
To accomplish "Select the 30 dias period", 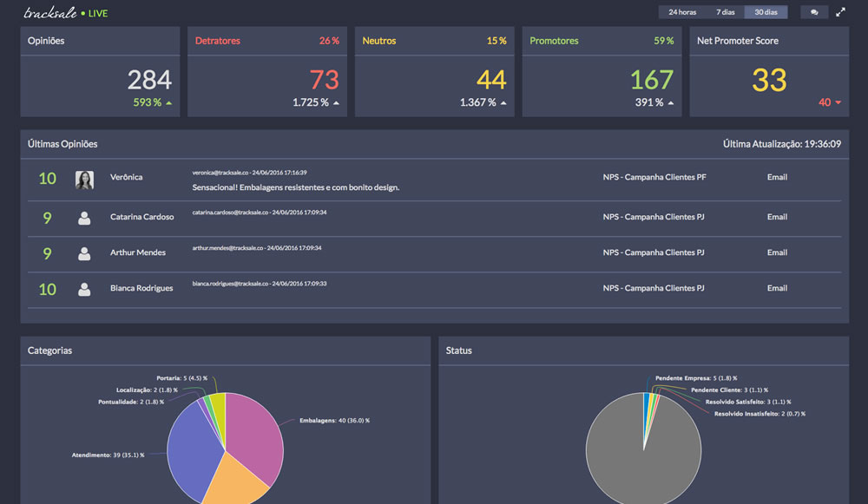I will click(x=766, y=12).
